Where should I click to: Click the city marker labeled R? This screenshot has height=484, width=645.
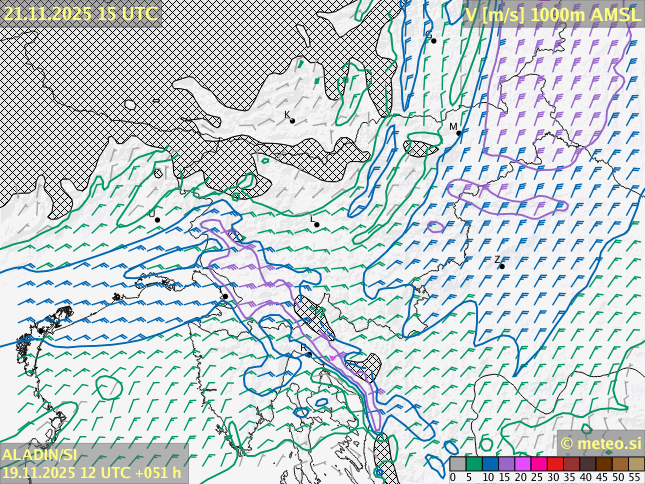pyautogui.click(x=309, y=353)
